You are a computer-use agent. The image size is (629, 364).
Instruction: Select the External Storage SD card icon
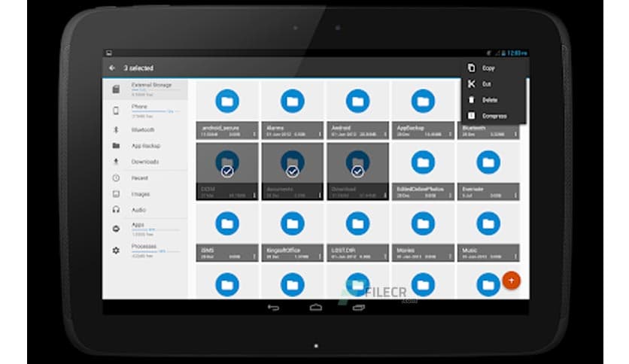click(116, 89)
